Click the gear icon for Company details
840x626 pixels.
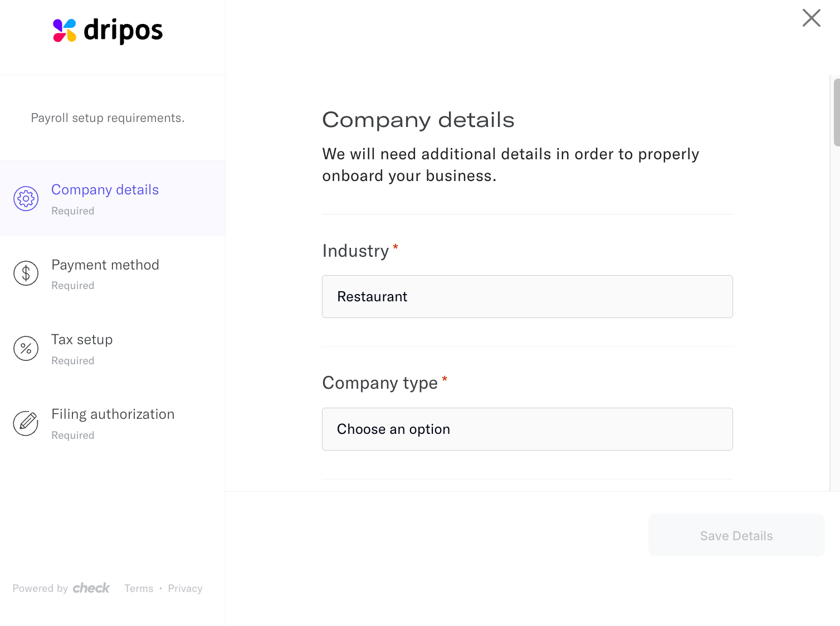[26, 199]
